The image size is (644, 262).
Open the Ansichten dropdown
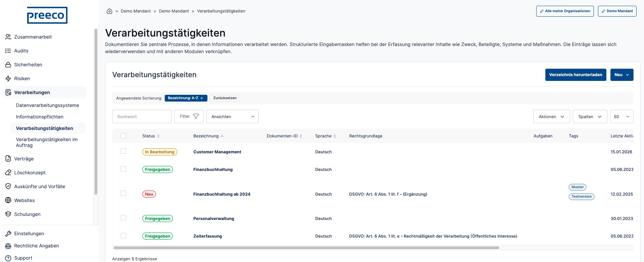(233, 116)
